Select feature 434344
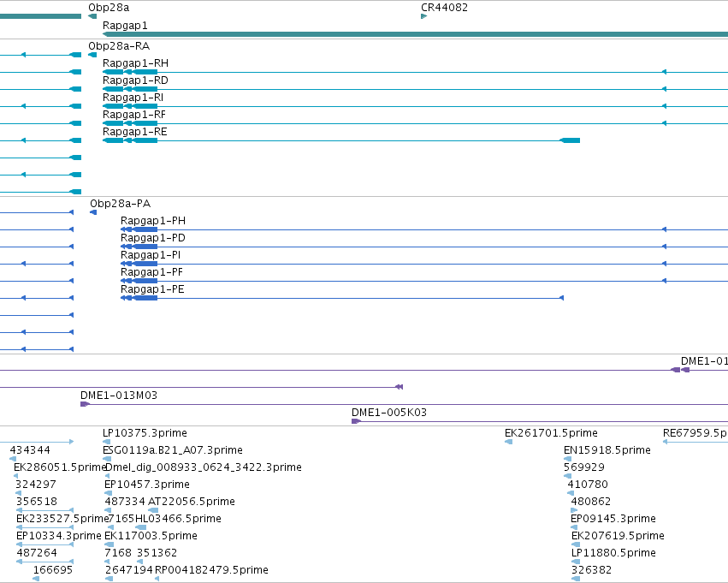The width and height of the screenshot is (728, 583). tap(30, 450)
